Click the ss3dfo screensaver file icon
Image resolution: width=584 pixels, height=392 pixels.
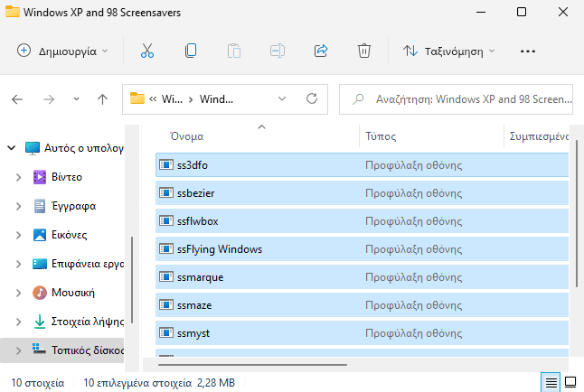tap(166, 164)
